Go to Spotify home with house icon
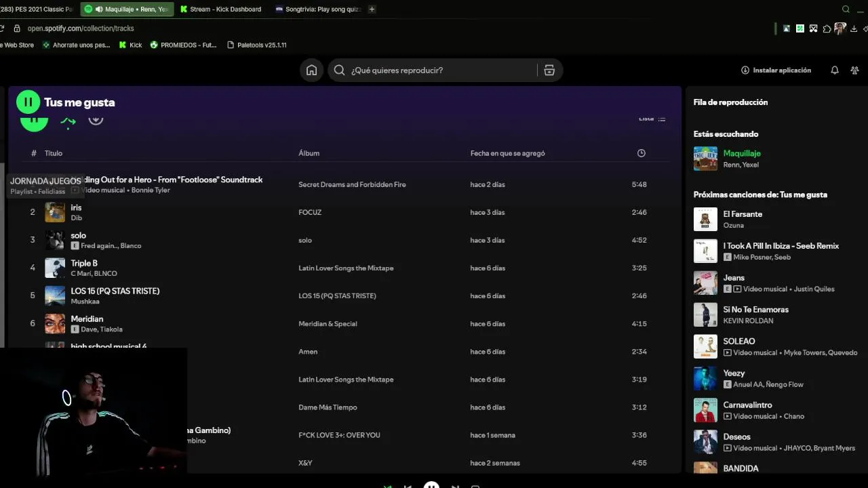868x488 pixels. tap(311, 70)
